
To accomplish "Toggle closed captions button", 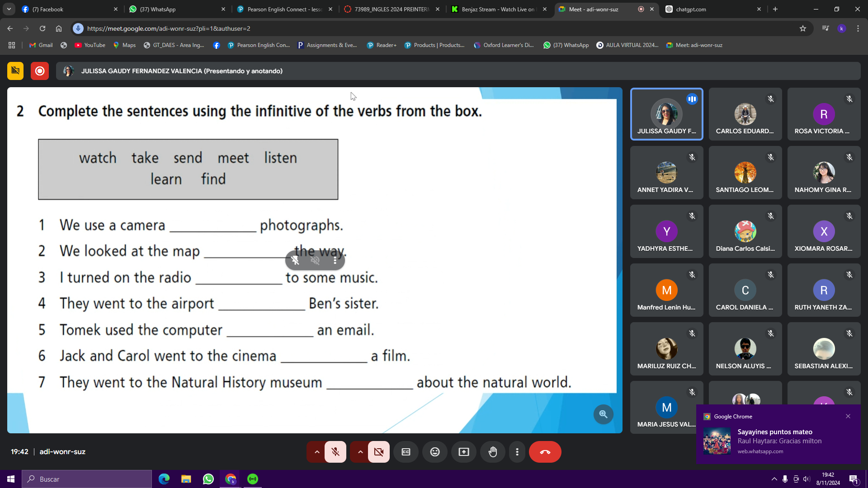I will pyautogui.click(x=406, y=452).
